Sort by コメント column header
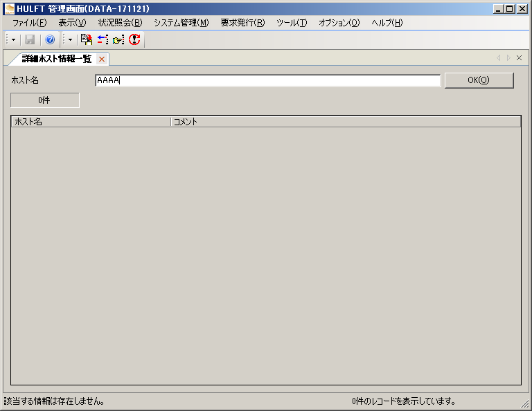The width and height of the screenshot is (532, 411). pyautogui.click(x=346, y=122)
